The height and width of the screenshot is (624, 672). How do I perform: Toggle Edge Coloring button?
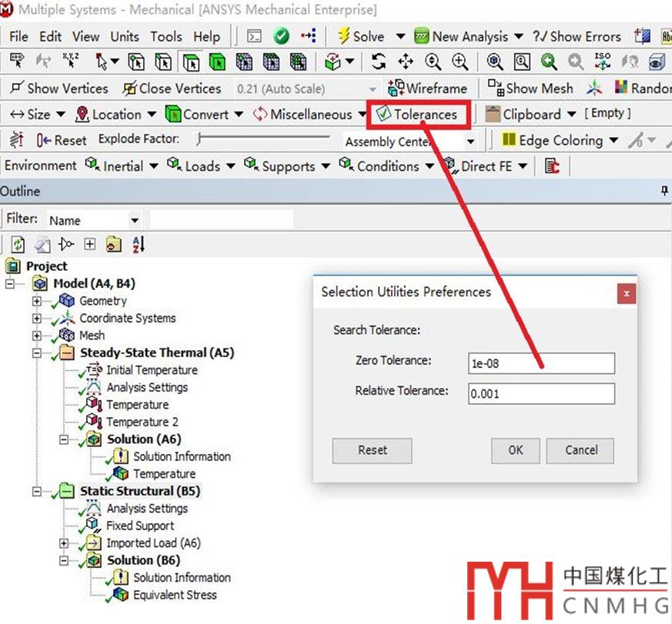tap(553, 140)
